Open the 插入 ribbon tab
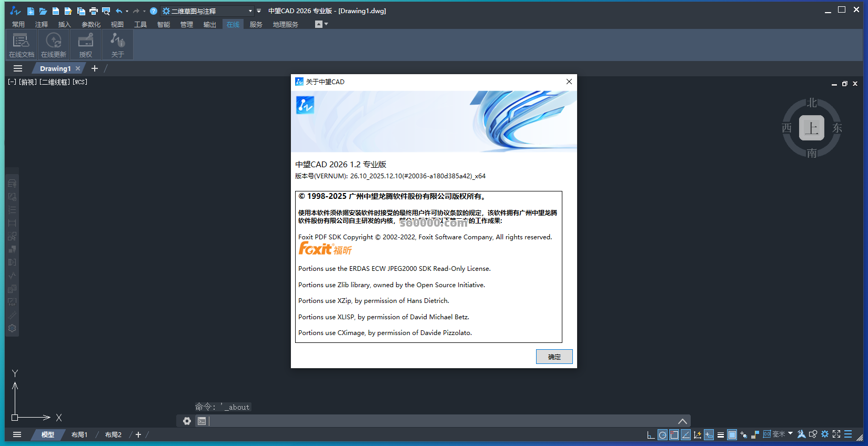 click(65, 24)
